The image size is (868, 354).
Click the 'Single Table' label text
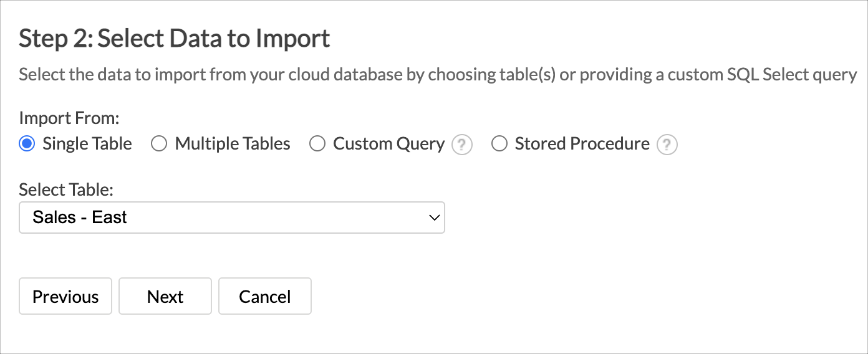pyautogui.click(x=87, y=144)
